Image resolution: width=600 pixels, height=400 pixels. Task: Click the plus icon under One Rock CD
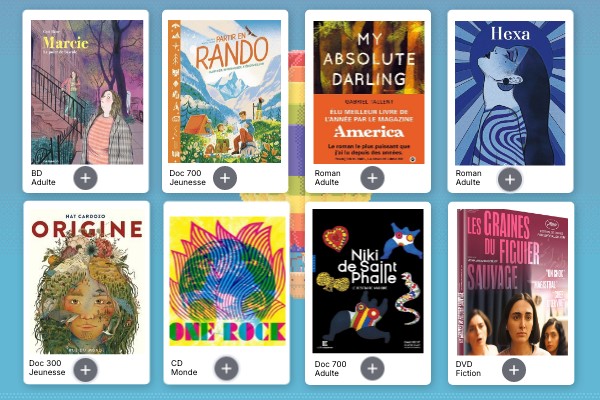(227, 369)
